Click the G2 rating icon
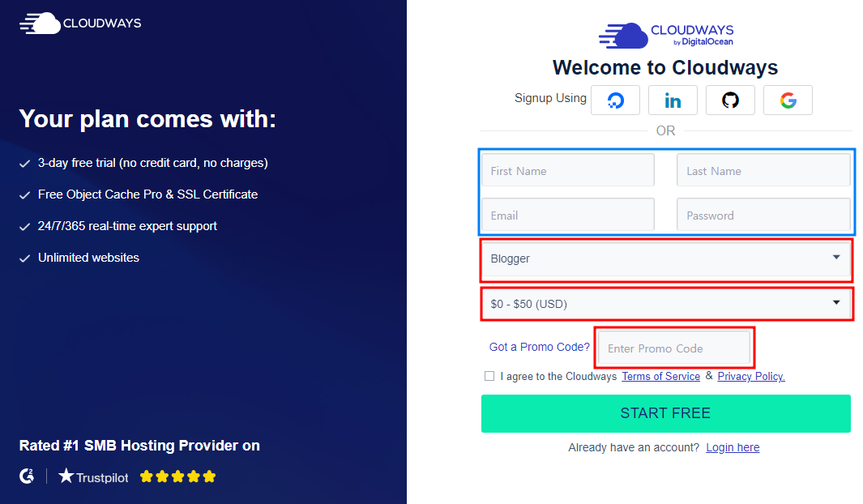 point(28,476)
